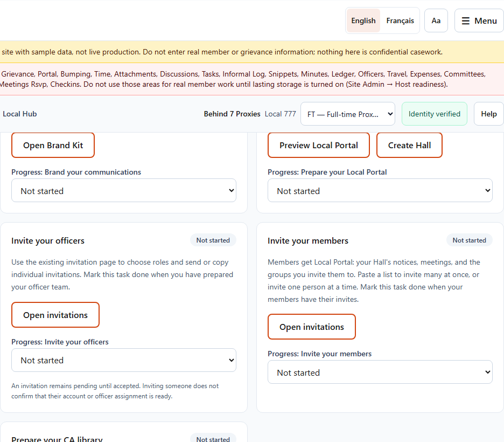Expand Progress: Brand your communications dropdown
The height and width of the screenshot is (442, 504).
click(124, 190)
